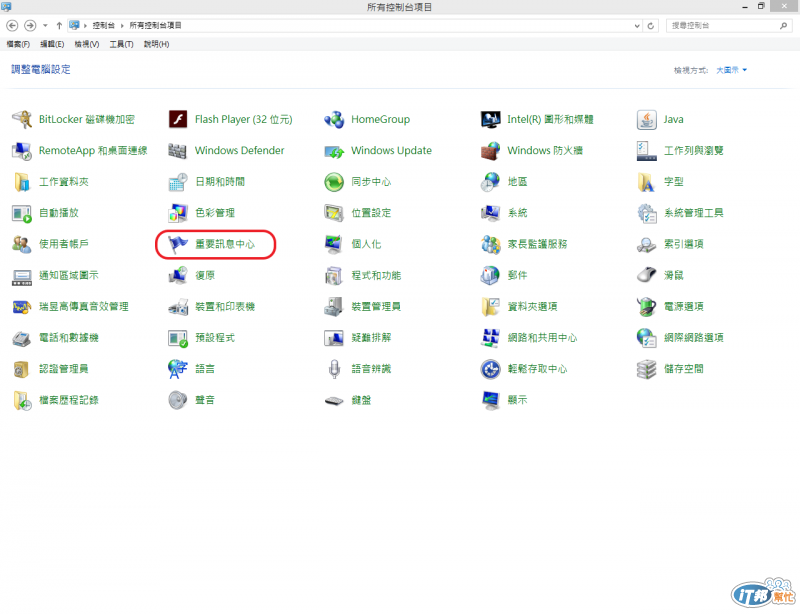
Task: Open the 個人化 icon
Action: [334, 244]
